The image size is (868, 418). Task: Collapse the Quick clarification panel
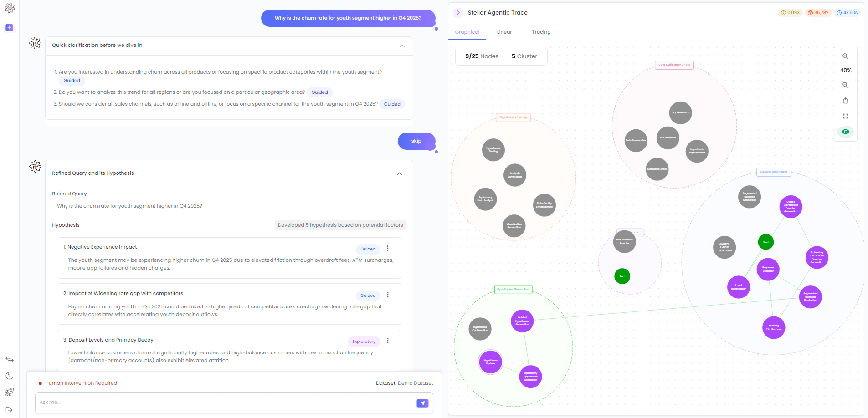point(402,46)
